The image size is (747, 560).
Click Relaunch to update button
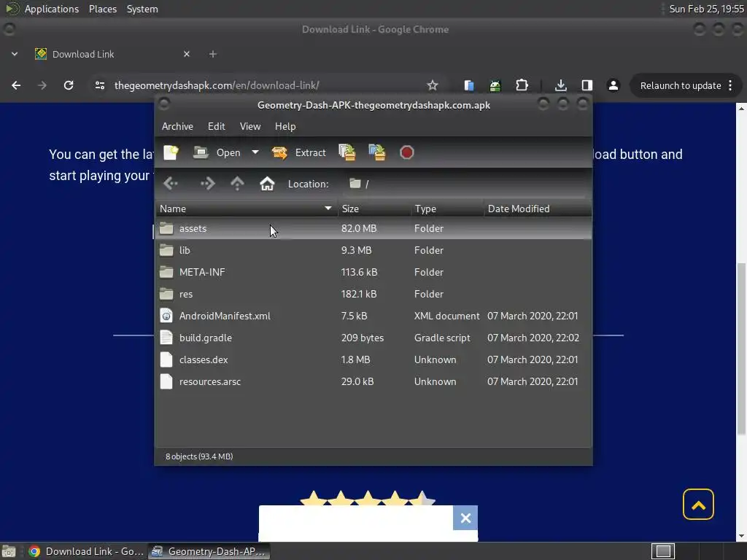coord(680,86)
